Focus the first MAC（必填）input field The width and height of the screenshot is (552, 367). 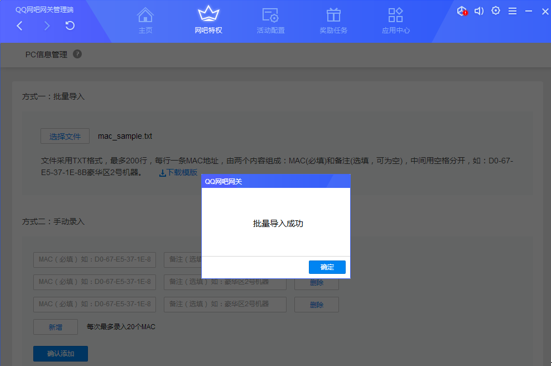click(94, 260)
